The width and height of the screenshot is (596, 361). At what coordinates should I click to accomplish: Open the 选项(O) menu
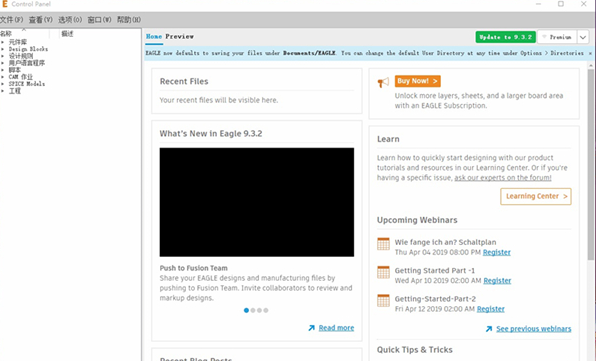tap(70, 20)
